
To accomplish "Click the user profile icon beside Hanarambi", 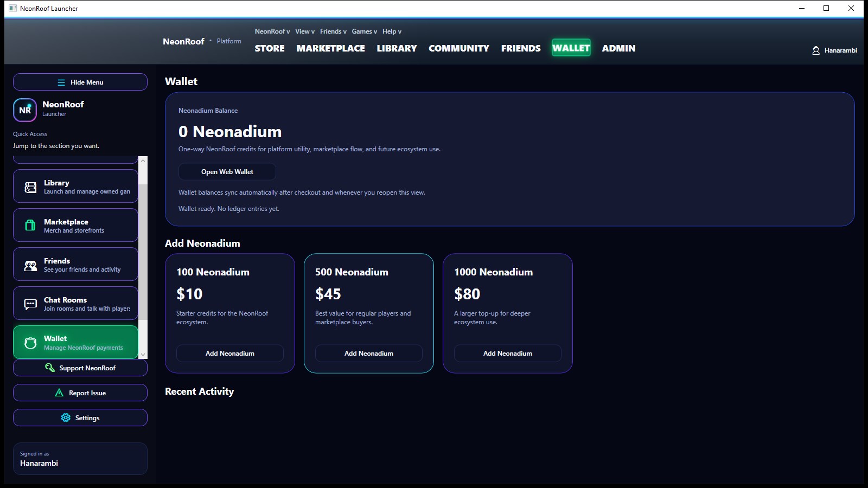I will coord(816,50).
